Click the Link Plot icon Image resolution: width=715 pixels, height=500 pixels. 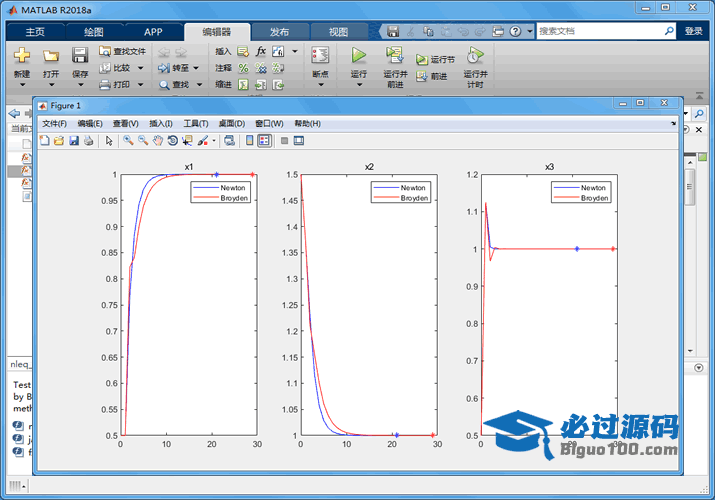[x=229, y=140]
